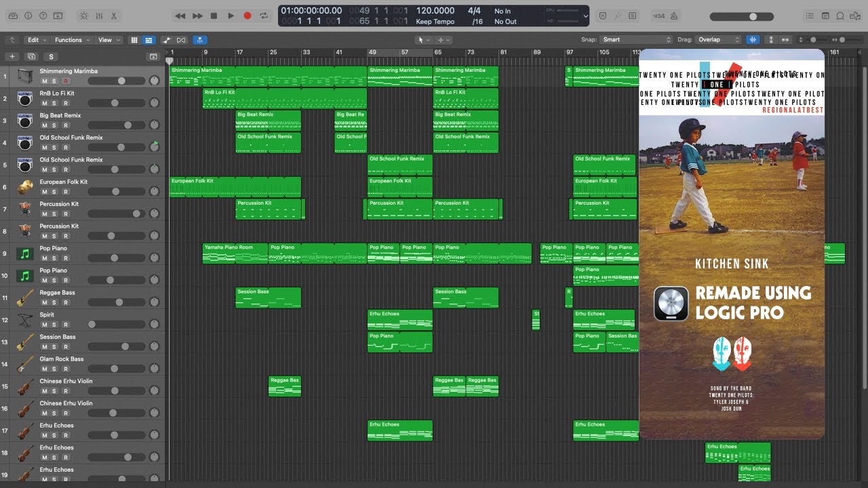Click the Play button

[231, 16]
